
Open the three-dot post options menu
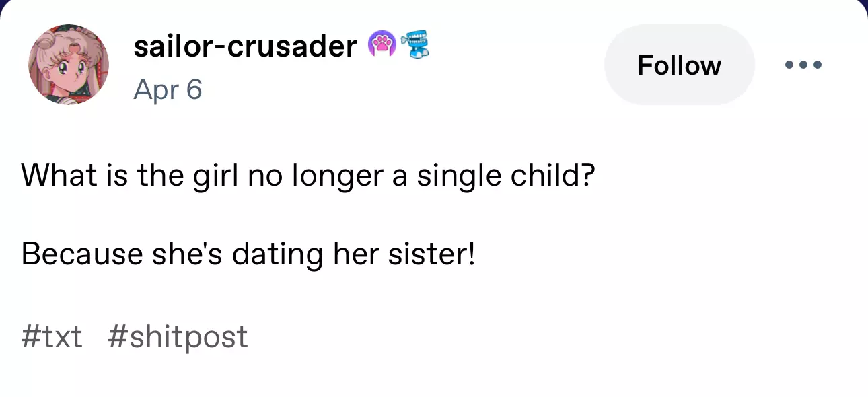[803, 65]
